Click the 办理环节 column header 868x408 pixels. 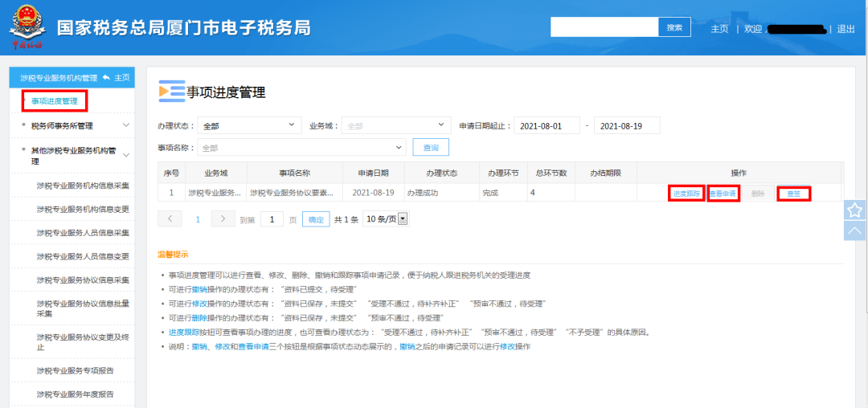503,173
